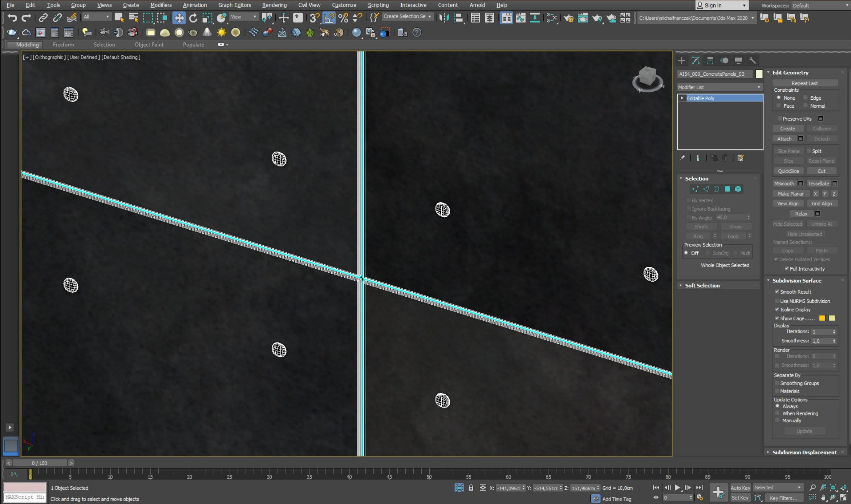
Task: Select Polygon sub-object level icon
Action: tap(727, 189)
